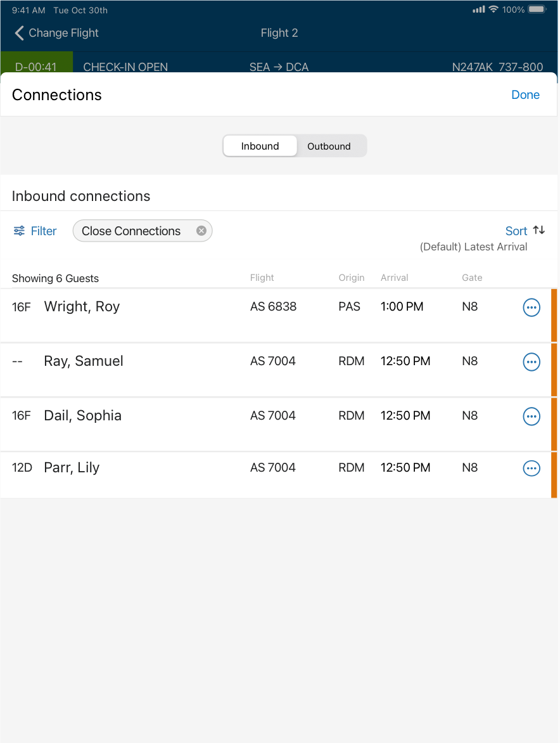Open more options for Parr, Lily
Screen dimensions: 560x743
coord(531,468)
